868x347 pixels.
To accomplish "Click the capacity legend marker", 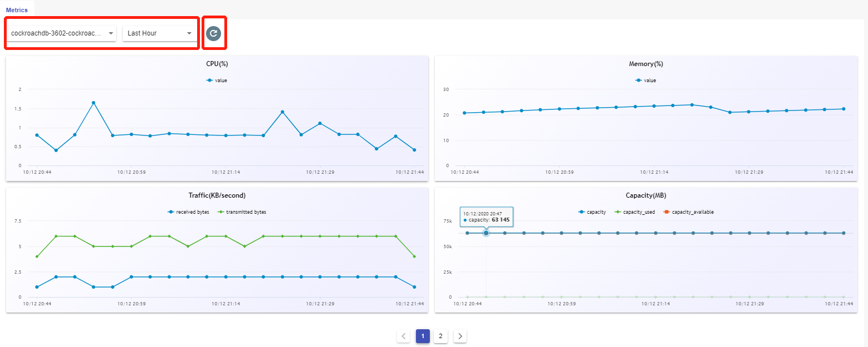I will click(x=583, y=212).
